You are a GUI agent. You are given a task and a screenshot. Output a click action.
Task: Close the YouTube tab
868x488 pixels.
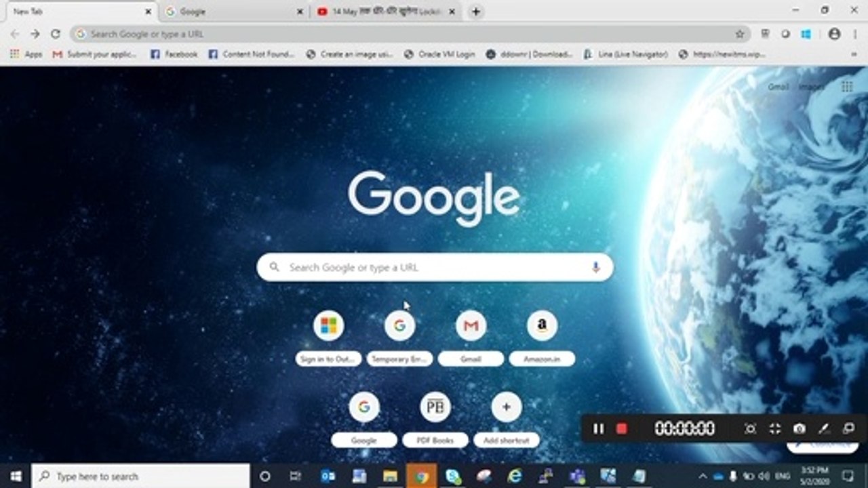click(x=452, y=12)
